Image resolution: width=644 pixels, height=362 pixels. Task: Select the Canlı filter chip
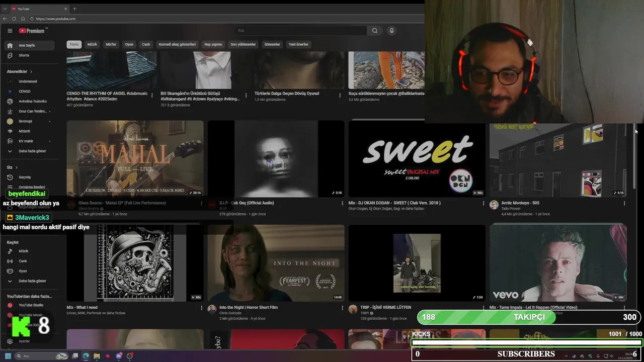pos(146,44)
